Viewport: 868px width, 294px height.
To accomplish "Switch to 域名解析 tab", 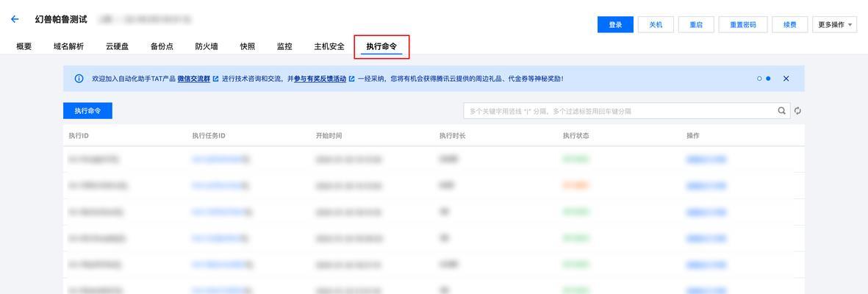I will pyautogui.click(x=68, y=46).
